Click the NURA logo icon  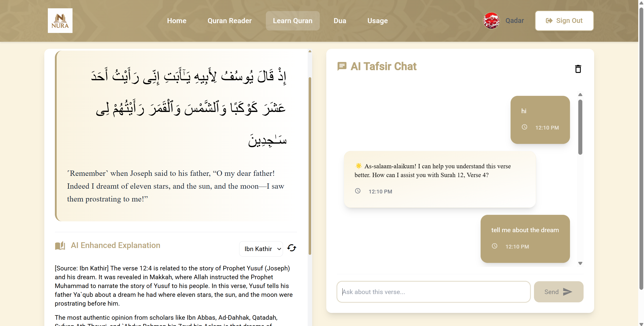click(60, 21)
